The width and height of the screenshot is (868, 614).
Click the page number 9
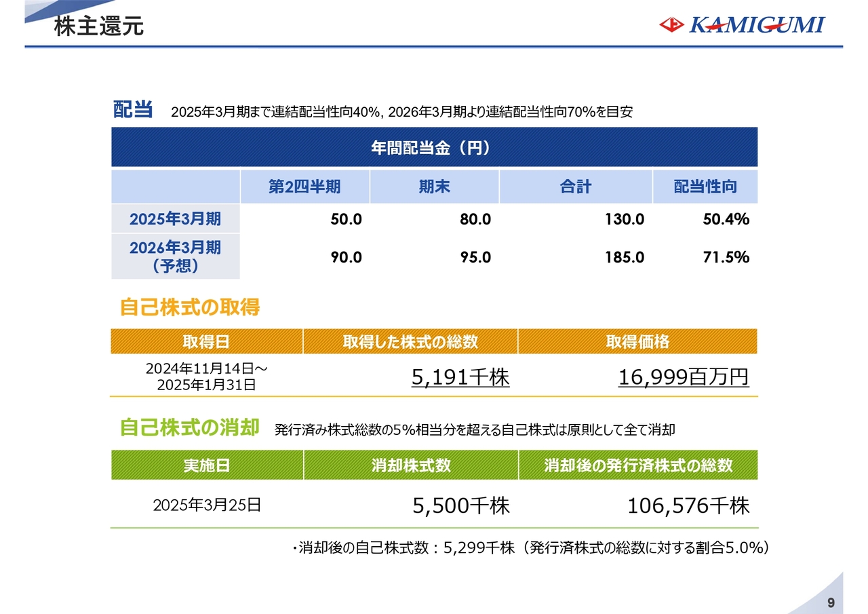tap(831, 603)
